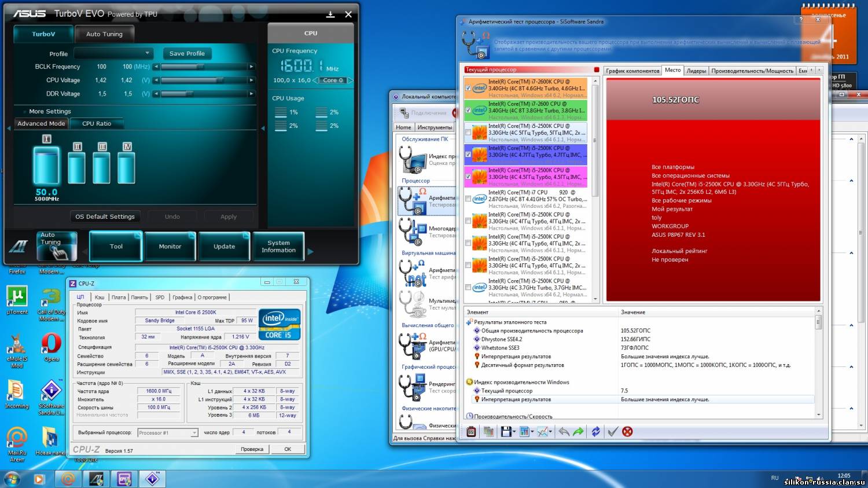868x488 pixels.
Task: Open the Windows Start orb
Action: pos(12,479)
